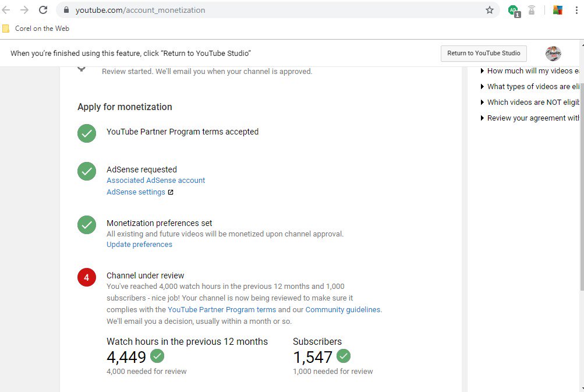Open the Corel on the Web bookmark folder
Viewport: 584px width, 392px height.
pyautogui.click(x=36, y=29)
